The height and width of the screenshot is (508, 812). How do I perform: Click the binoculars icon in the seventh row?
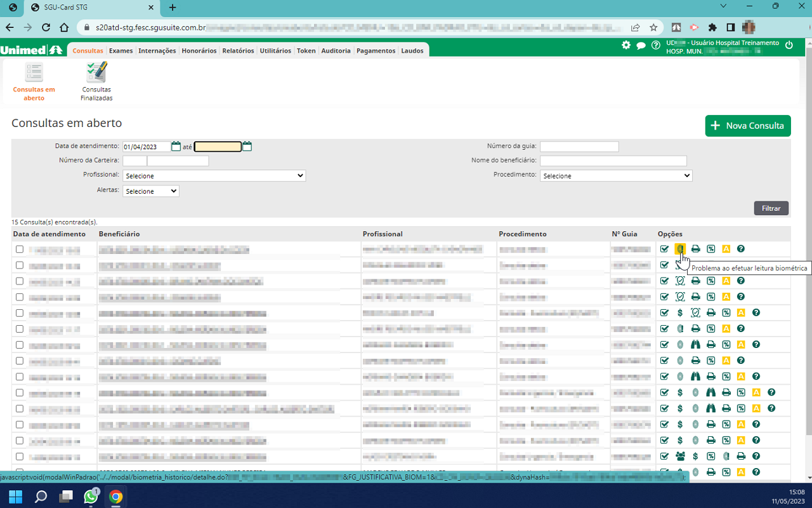[x=696, y=345]
